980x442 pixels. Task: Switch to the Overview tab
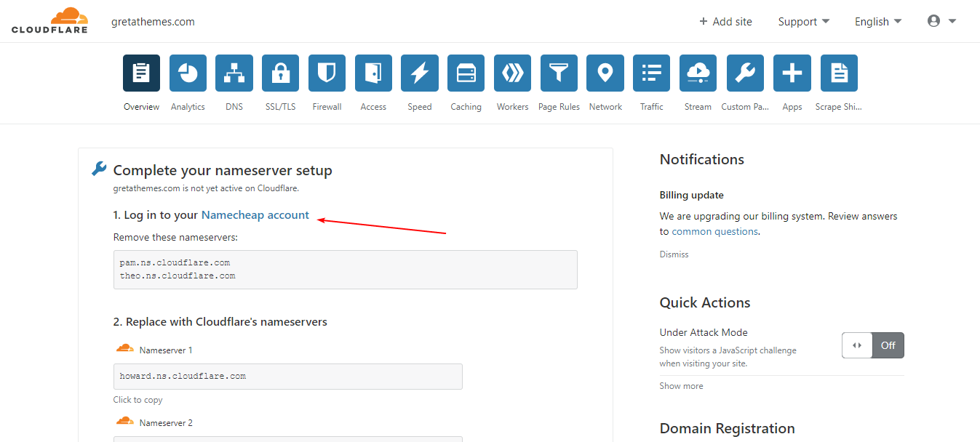tap(140, 73)
